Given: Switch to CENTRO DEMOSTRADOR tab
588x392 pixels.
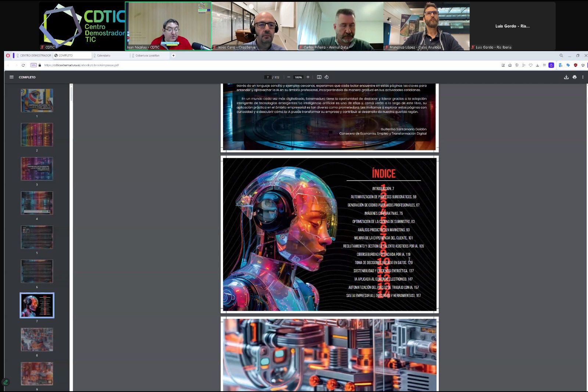Looking at the screenshot, I should click(34, 56).
